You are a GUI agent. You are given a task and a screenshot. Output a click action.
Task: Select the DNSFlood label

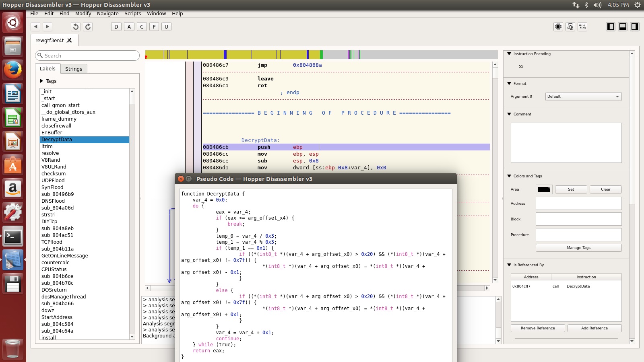85,201
